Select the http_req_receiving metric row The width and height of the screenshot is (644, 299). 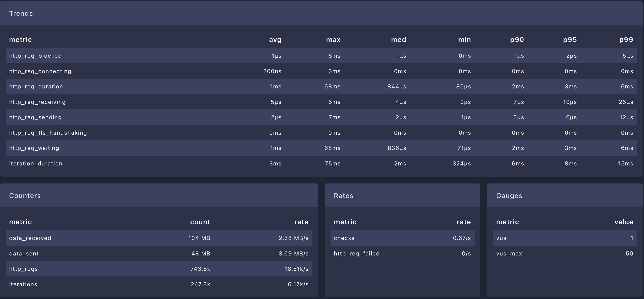[321, 102]
